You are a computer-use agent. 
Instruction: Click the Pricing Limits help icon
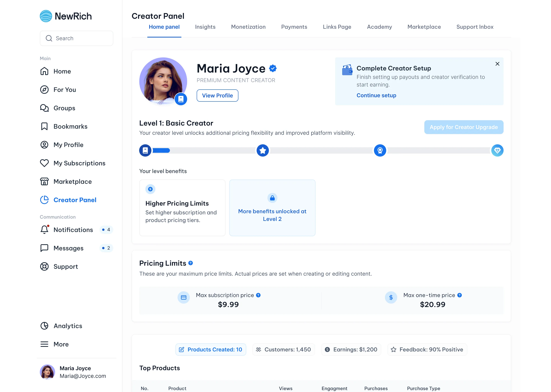191,263
